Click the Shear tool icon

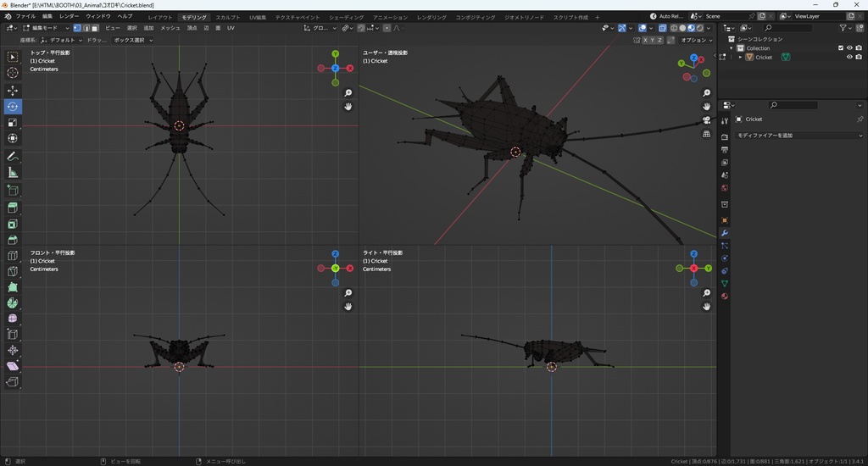coord(13,366)
